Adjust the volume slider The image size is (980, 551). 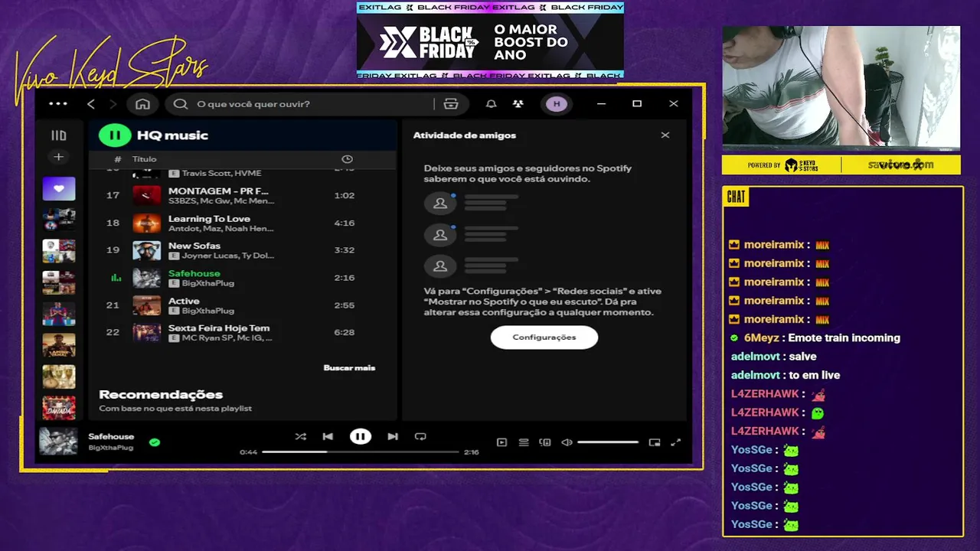pyautogui.click(x=608, y=442)
